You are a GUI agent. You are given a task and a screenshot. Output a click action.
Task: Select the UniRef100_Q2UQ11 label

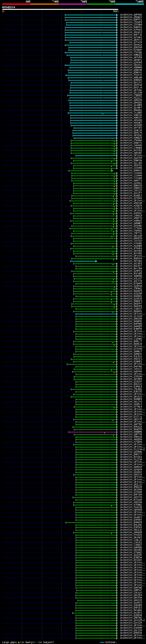click(x=131, y=183)
